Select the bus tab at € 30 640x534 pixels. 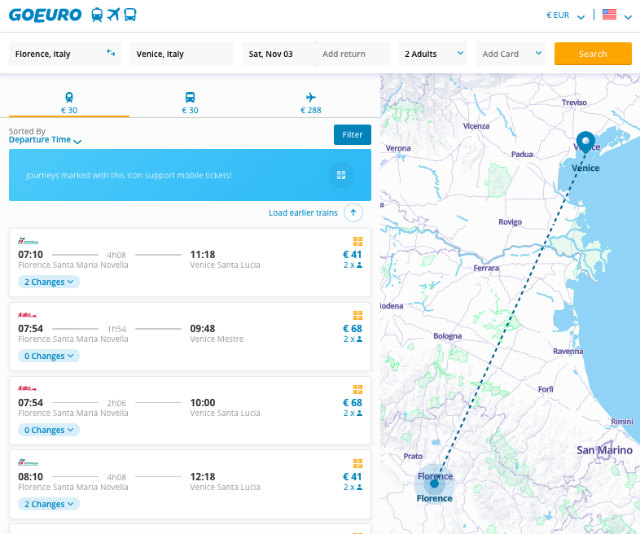(x=190, y=103)
